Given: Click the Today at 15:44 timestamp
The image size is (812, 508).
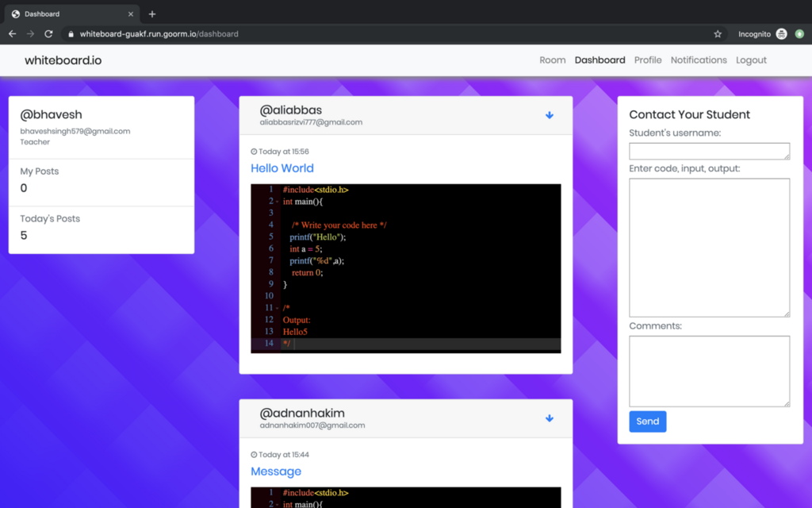Looking at the screenshot, I should 283,455.
